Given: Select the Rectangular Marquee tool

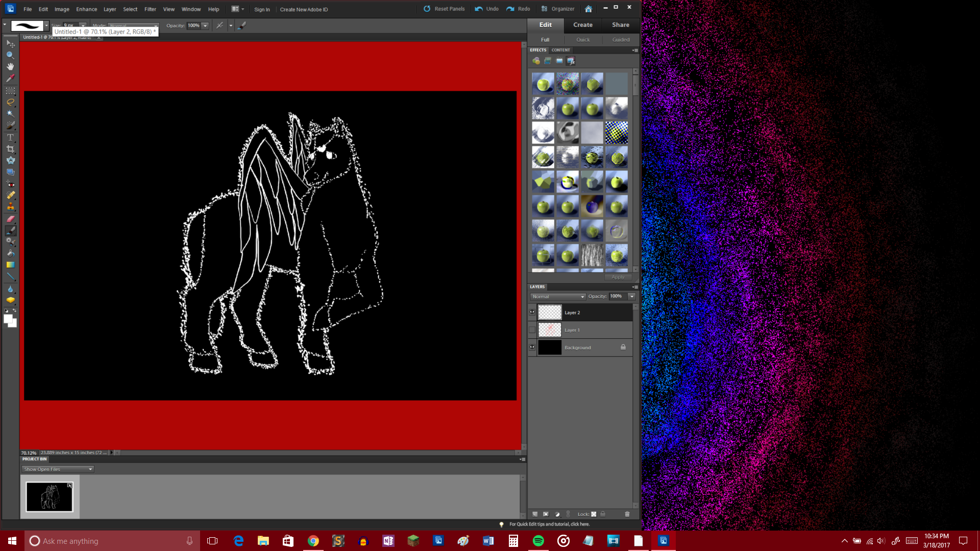Looking at the screenshot, I should click(10, 91).
